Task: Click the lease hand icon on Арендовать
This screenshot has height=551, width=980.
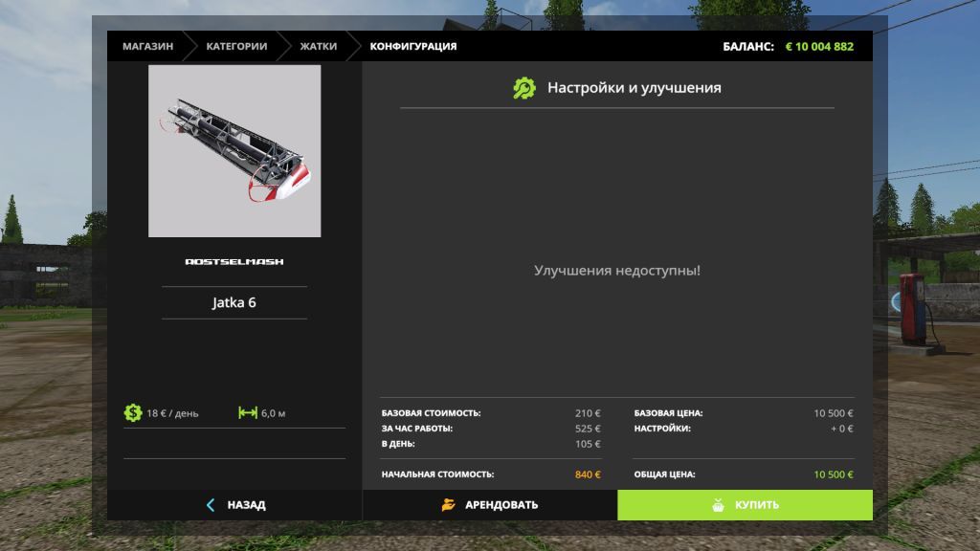Action: coord(448,505)
